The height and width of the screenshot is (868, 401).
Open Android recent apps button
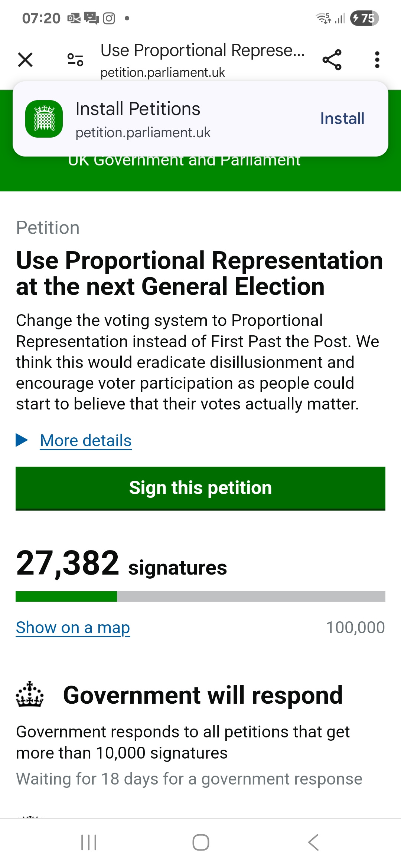pos(89,842)
